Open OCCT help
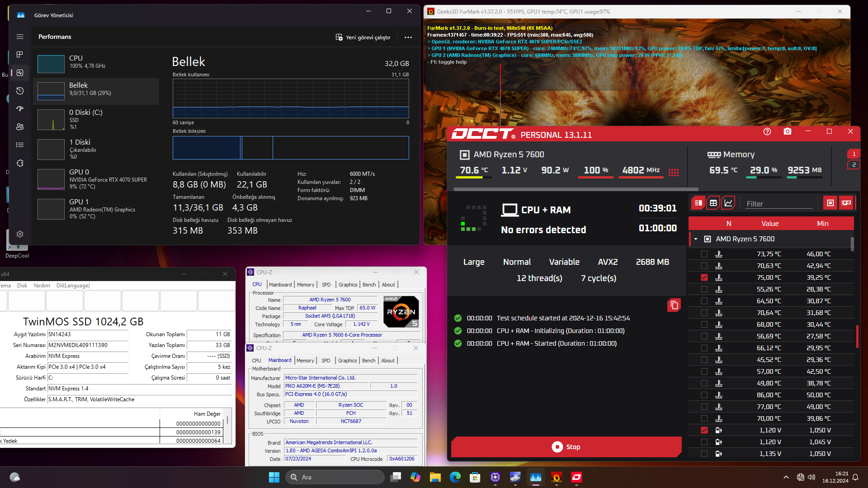The image size is (868, 488). coord(767,131)
